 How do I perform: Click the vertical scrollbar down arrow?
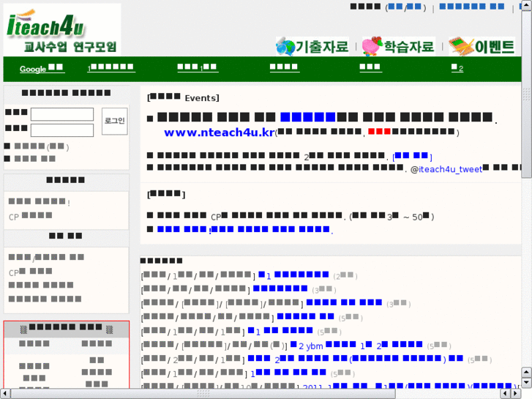(x=526, y=383)
